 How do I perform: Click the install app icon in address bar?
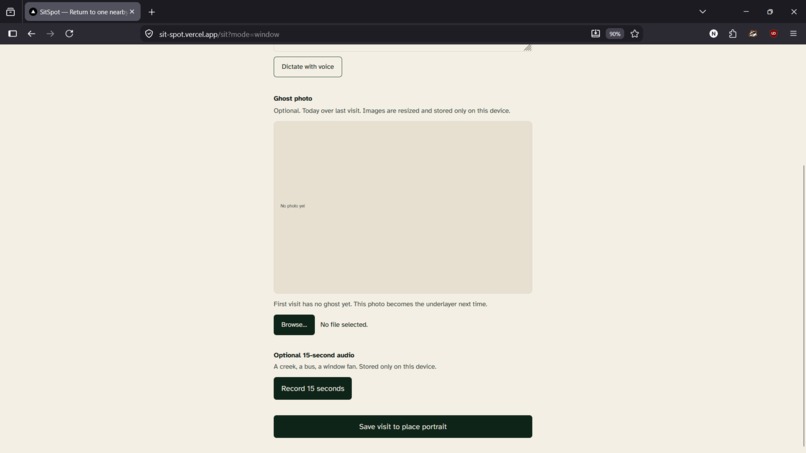(x=595, y=34)
